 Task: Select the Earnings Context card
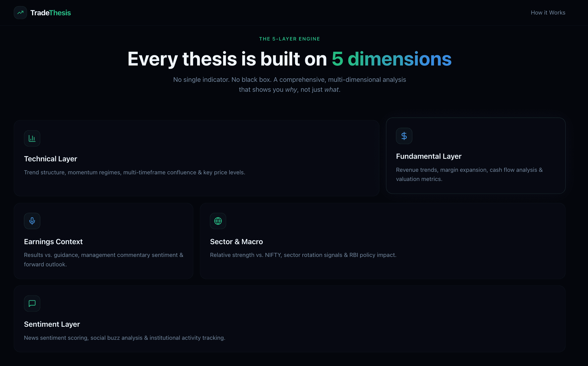[x=103, y=240]
